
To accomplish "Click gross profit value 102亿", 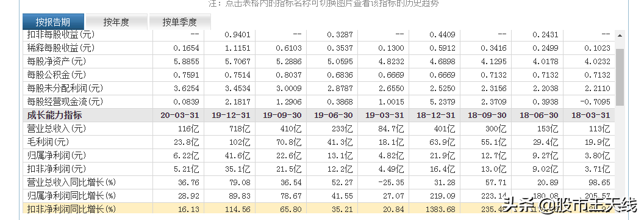I will [240, 142].
